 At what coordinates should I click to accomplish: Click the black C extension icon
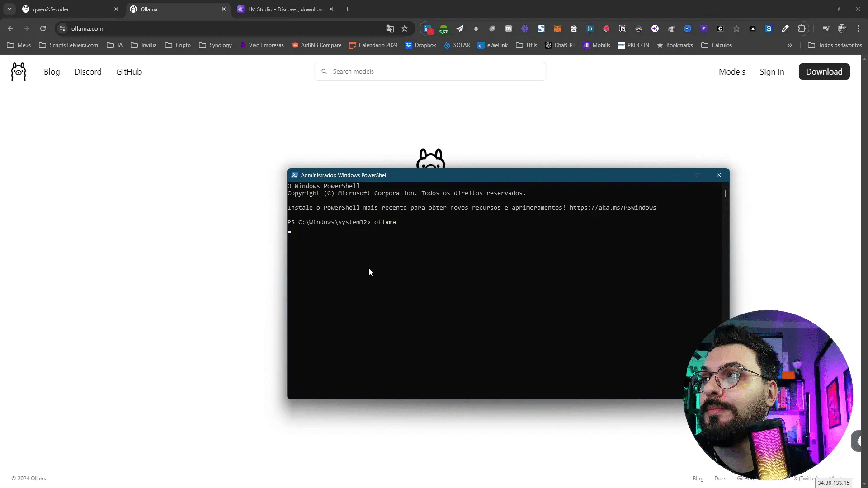tap(720, 28)
